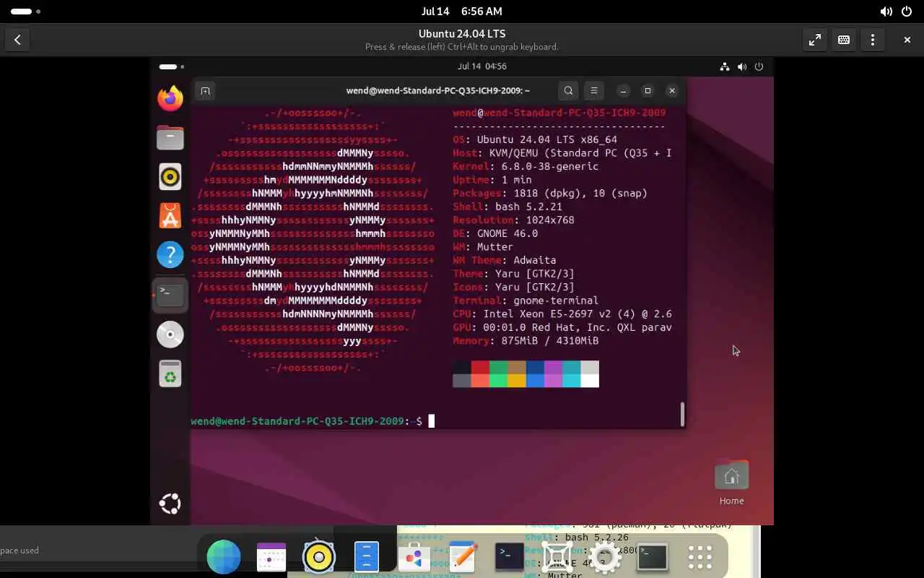Screen dimensions: 924x578
Task: Open guest volume icon in Ubuntu panel
Action: 741,66
